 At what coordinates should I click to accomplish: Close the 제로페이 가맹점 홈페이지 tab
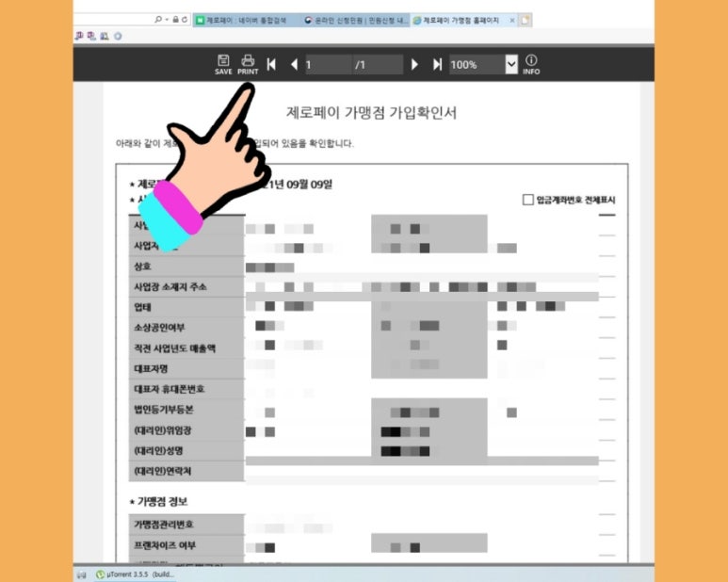click(512, 20)
